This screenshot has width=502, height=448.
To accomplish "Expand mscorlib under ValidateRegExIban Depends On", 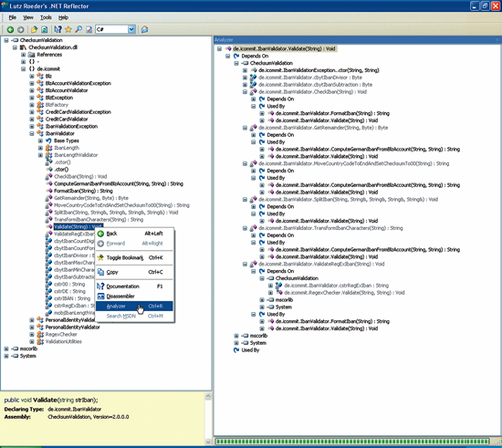I will pyautogui.click(x=262, y=300).
